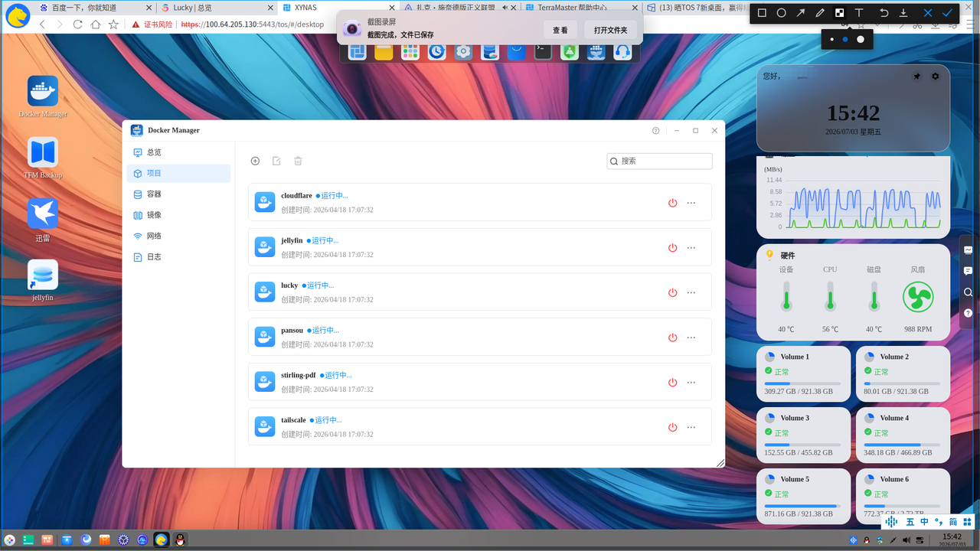Launch the 迅雷 desktop shortcut
The height and width of the screenshot is (551, 980).
(43, 214)
